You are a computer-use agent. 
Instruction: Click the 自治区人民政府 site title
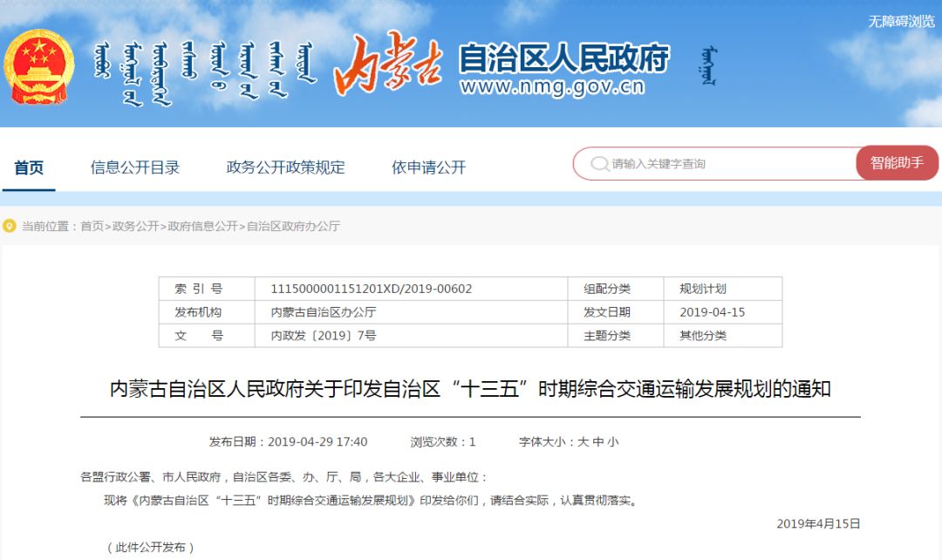(563, 58)
